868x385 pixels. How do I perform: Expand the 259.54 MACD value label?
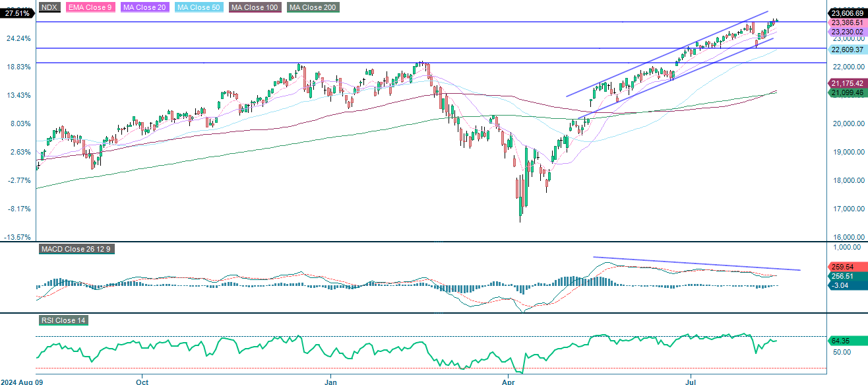point(846,267)
